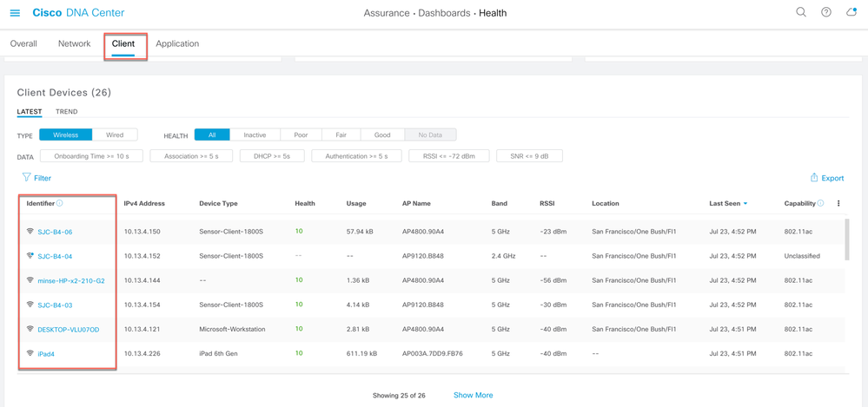Viewport: 868px width, 407px height.
Task: Click IP address 10.13.4.226
Action: [142, 354]
